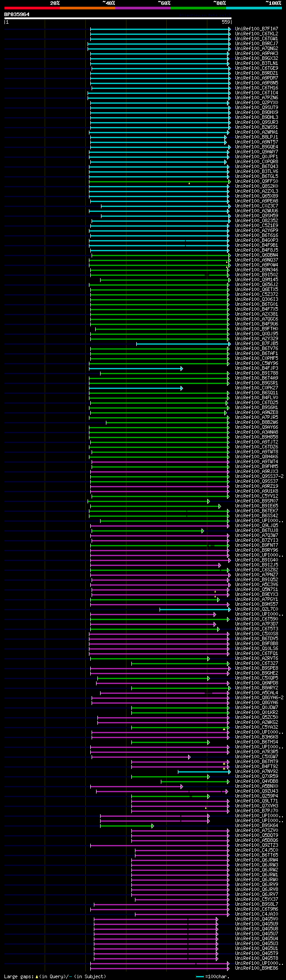Select the UniRef100_Q65X89 label

[x=257, y=196]
